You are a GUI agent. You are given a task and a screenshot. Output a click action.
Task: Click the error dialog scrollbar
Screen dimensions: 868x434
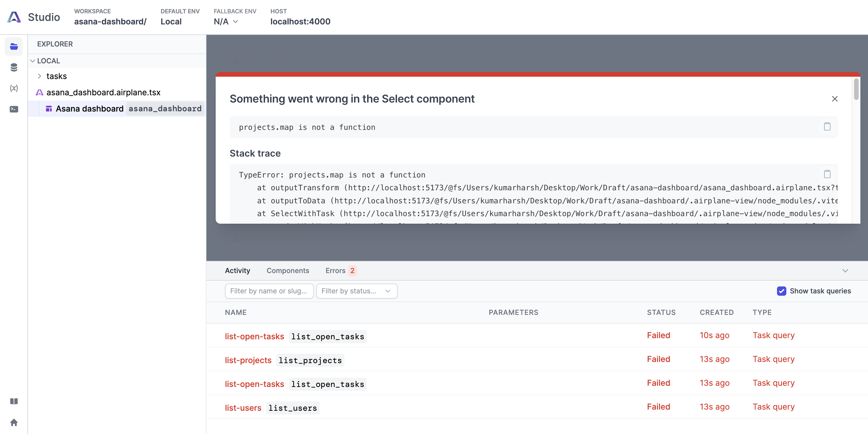[x=856, y=89]
